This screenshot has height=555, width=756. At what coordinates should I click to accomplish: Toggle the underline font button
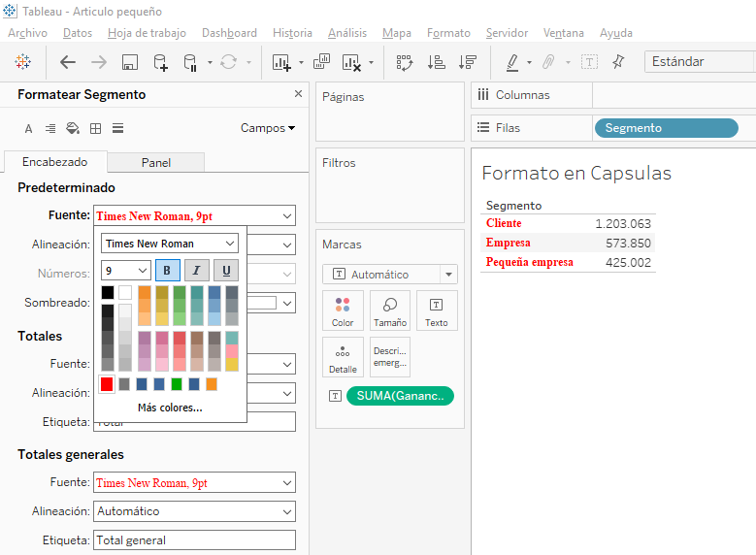pos(227,271)
